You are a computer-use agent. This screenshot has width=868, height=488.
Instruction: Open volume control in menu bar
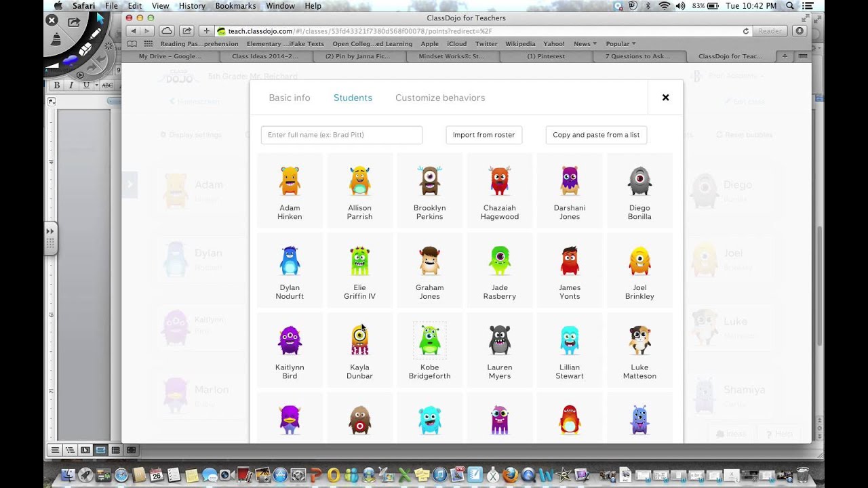click(679, 6)
